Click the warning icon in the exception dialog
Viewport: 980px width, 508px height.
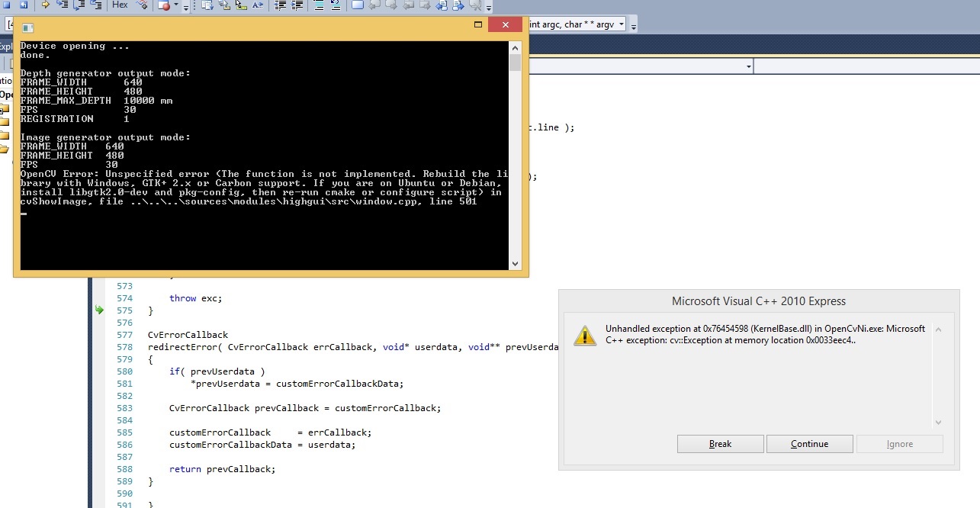tap(585, 335)
